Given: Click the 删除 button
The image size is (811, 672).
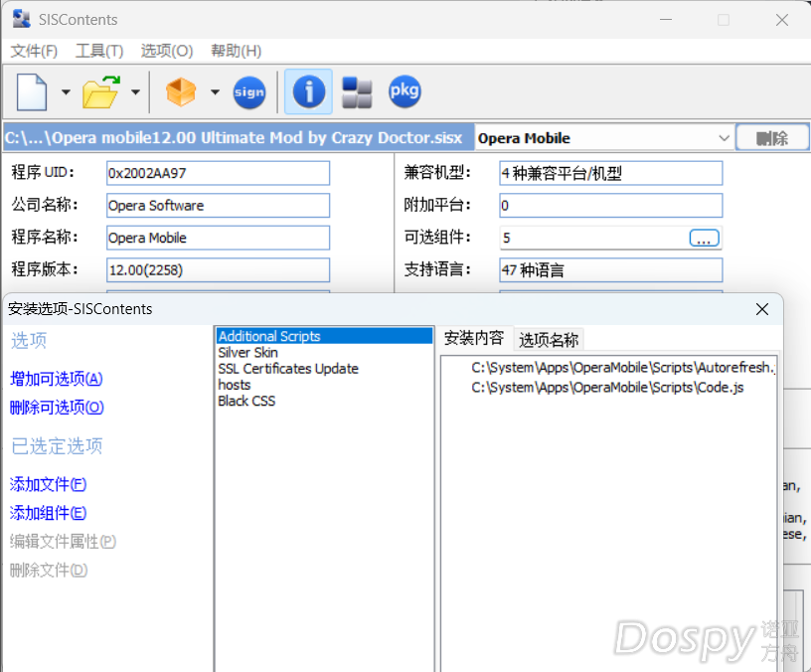Looking at the screenshot, I should [x=772, y=138].
